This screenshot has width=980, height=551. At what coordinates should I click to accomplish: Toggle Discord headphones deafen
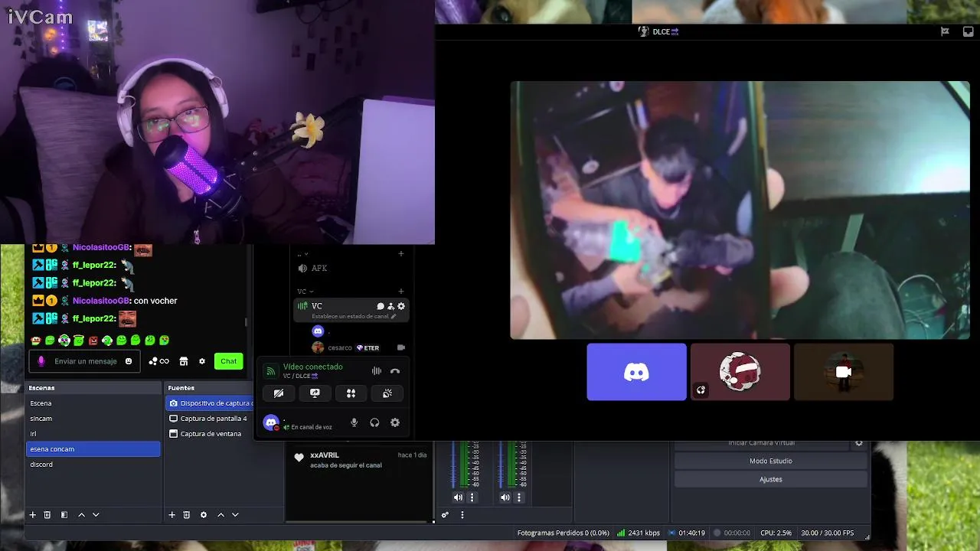pyautogui.click(x=374, y=422)
